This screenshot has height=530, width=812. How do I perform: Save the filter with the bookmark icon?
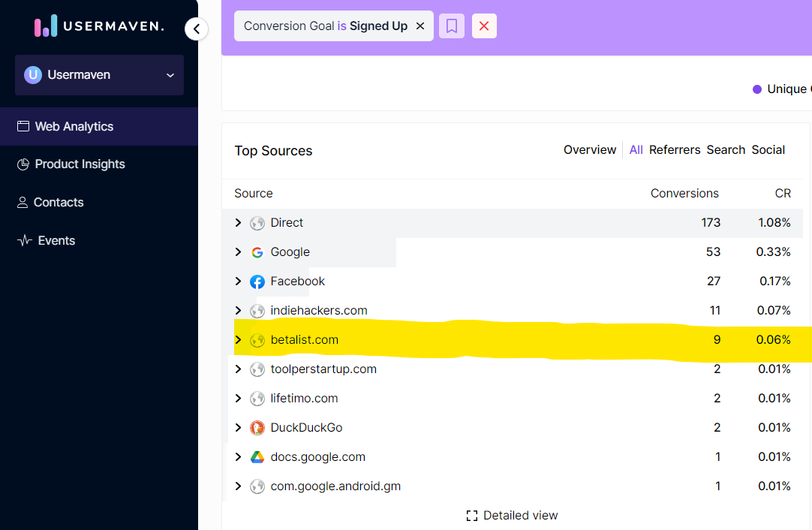point(452,26)
